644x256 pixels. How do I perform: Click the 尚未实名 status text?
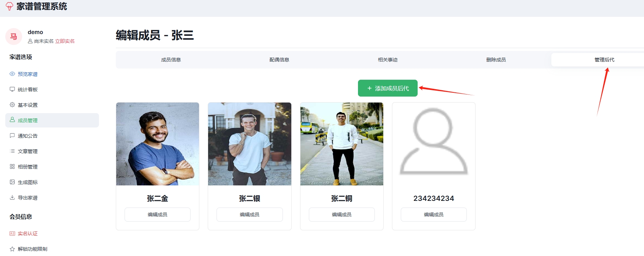pos(44,41)
